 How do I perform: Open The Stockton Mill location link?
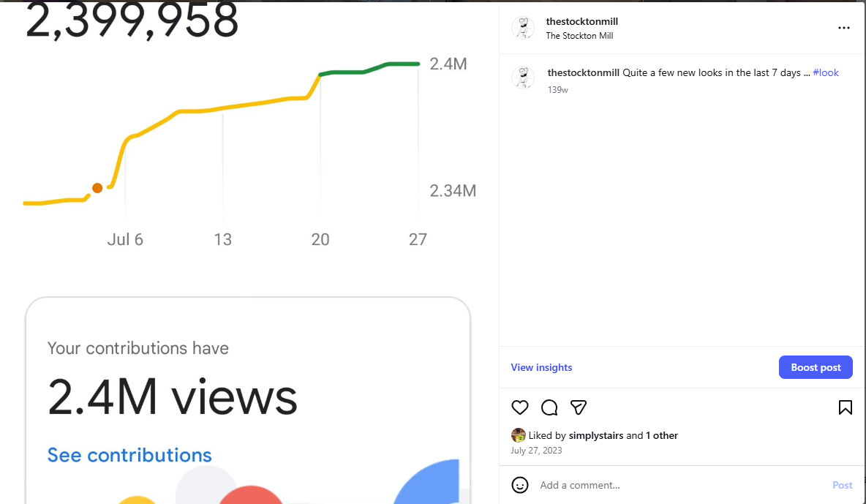point(579,36)
